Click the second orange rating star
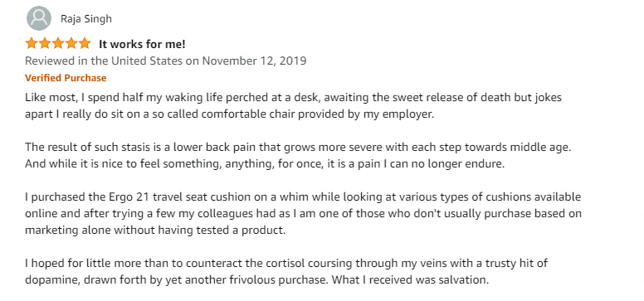This screenshot has width=644, height=301. [x=44, y=43]
